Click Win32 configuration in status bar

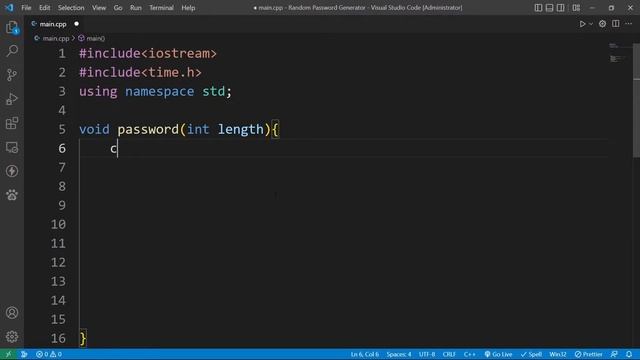click(x=558, y=354)
